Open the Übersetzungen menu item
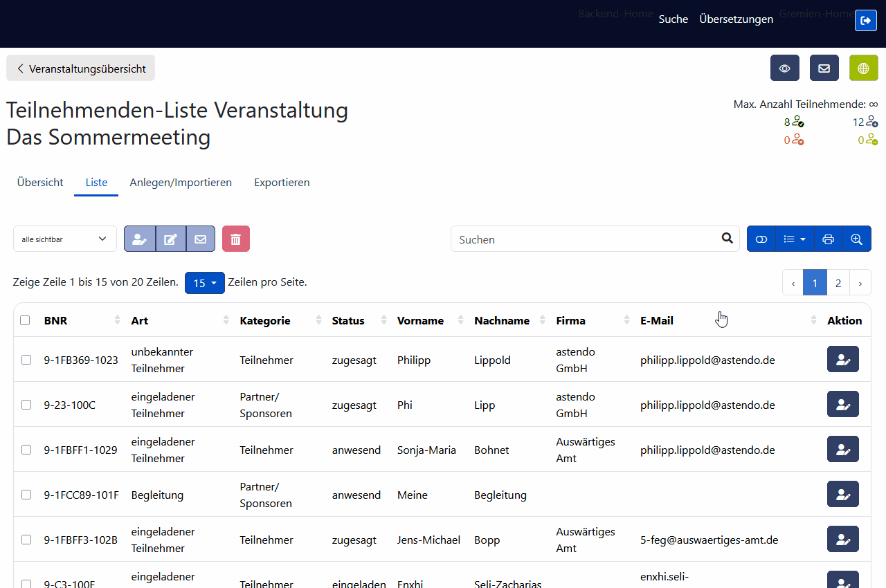Viewport: 886px width, 588px height. [x=736, y=19]
